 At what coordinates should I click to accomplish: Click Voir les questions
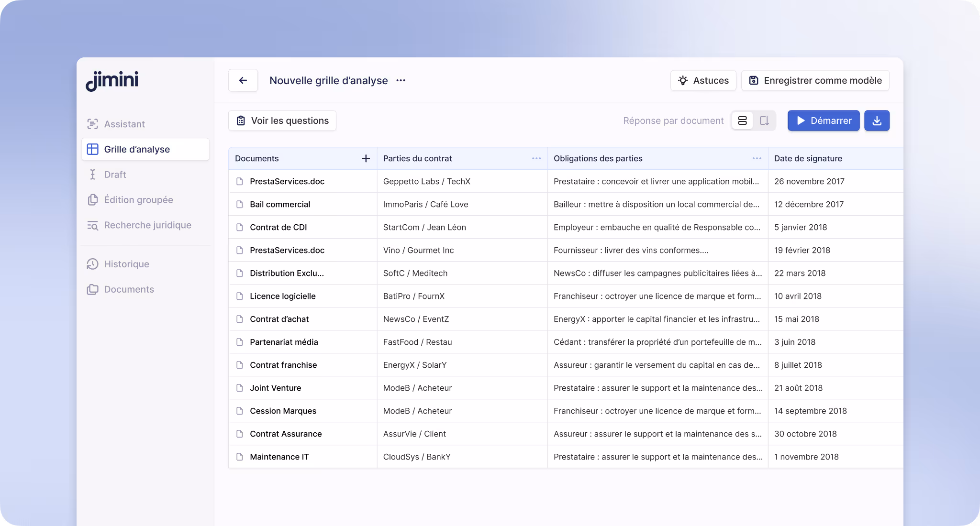[282, 121]
